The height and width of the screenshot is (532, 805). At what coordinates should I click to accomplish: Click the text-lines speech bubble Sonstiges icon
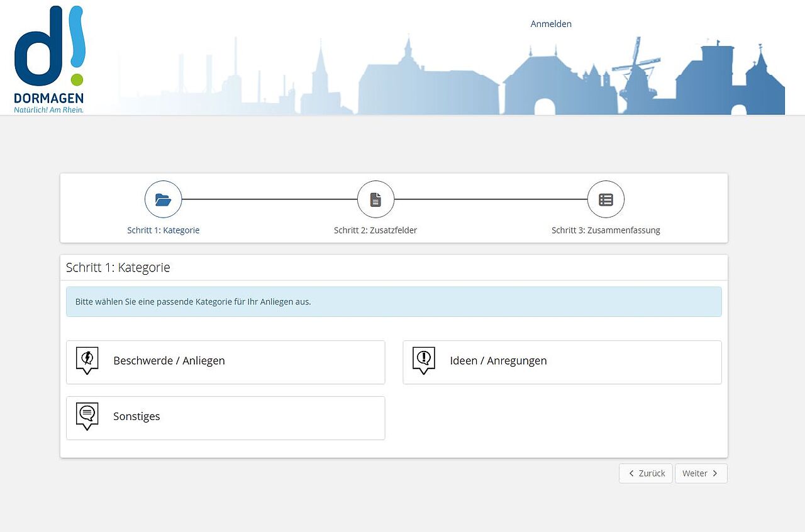coord(87,416)
